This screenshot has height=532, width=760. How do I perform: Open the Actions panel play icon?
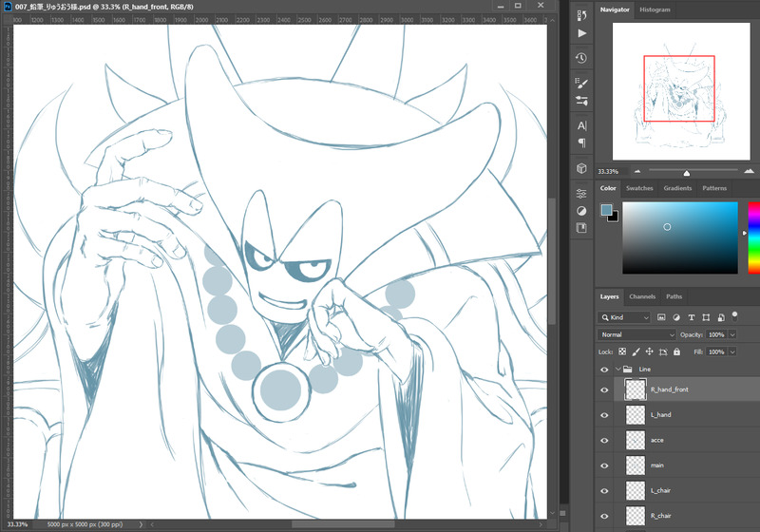click(x=581, y=33)
